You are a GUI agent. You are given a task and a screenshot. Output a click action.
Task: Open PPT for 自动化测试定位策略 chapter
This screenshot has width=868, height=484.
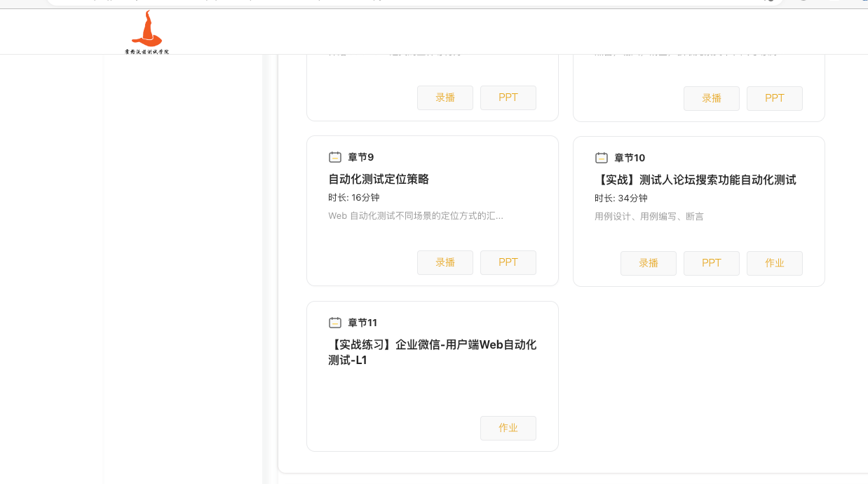tap(508, 262)
